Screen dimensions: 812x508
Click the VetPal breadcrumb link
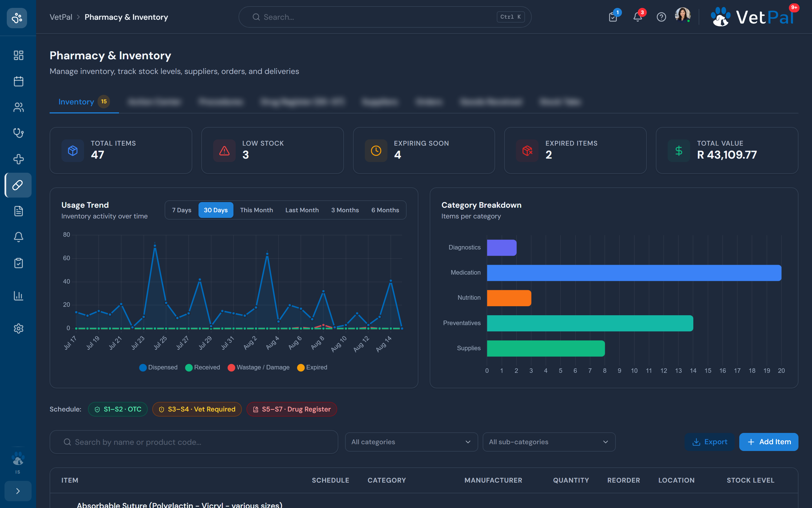[x=61, y=17]
